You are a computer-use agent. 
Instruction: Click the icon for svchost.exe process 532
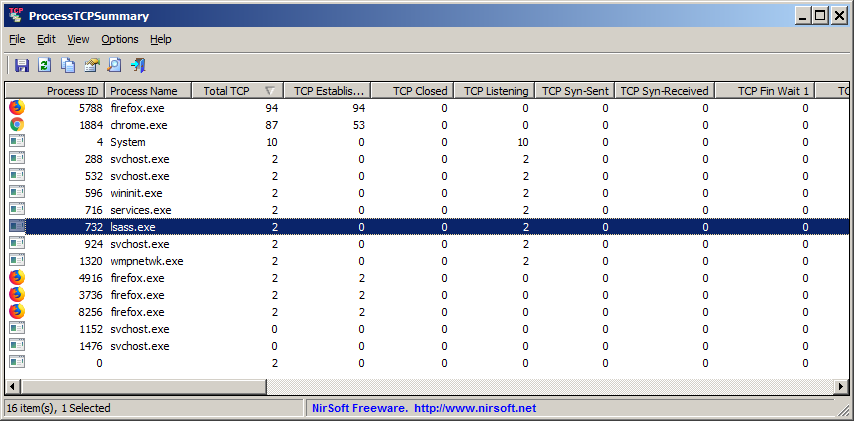17,175
